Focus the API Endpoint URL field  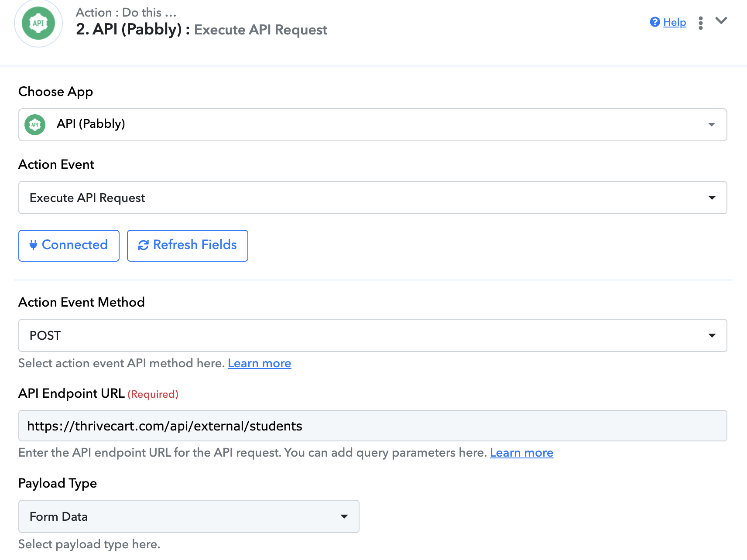[x=373, y=426]
